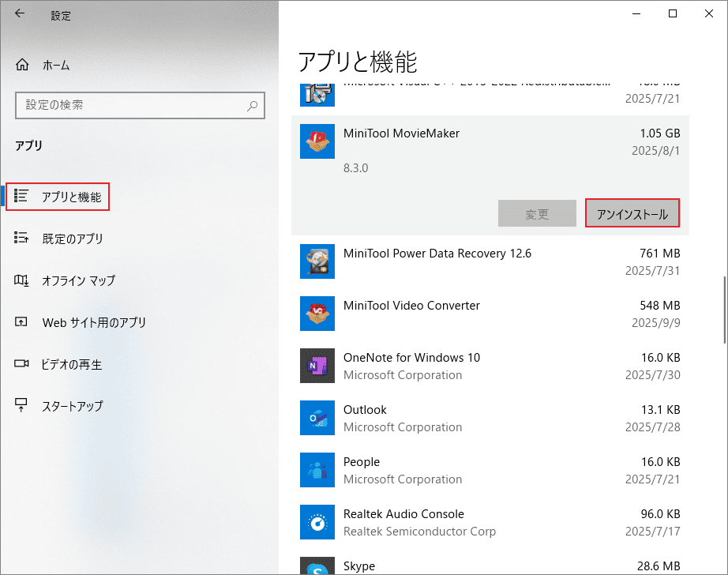
Task: Click the オフライン マップ map icon
Action: pyautogui.click(x=21, y=280)
